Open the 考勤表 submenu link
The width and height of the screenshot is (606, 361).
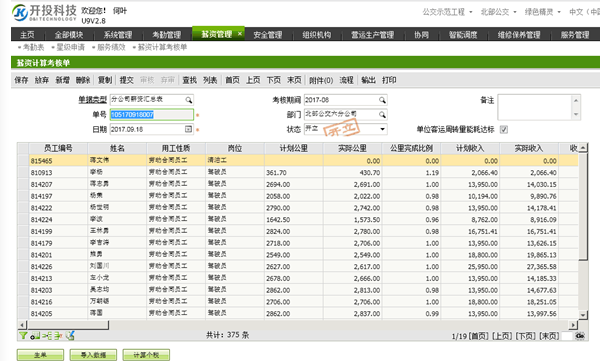point(33,47)
